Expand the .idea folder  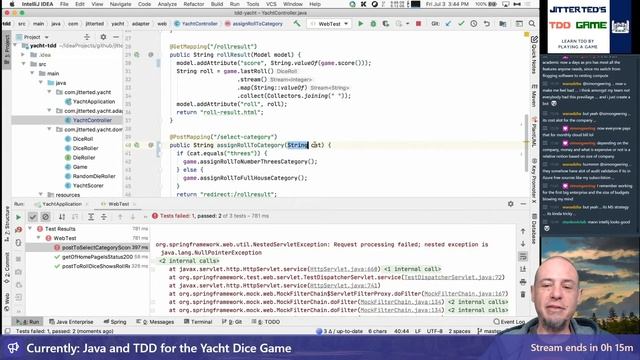[x=23, y=55]
